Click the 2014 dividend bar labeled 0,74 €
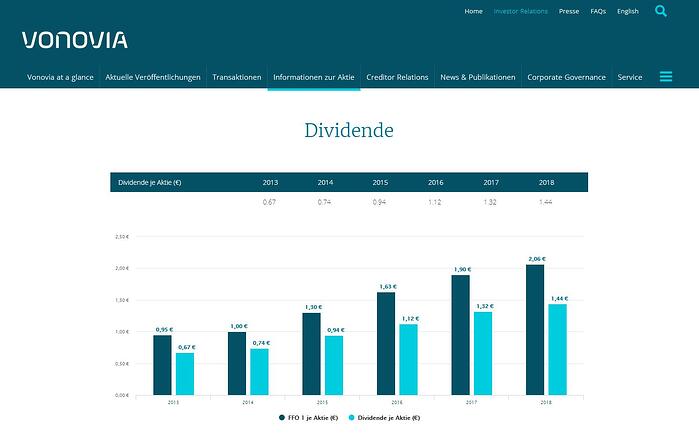Viewport: 699px width, 438px height. pyautogui.click(x=259, y=372)
